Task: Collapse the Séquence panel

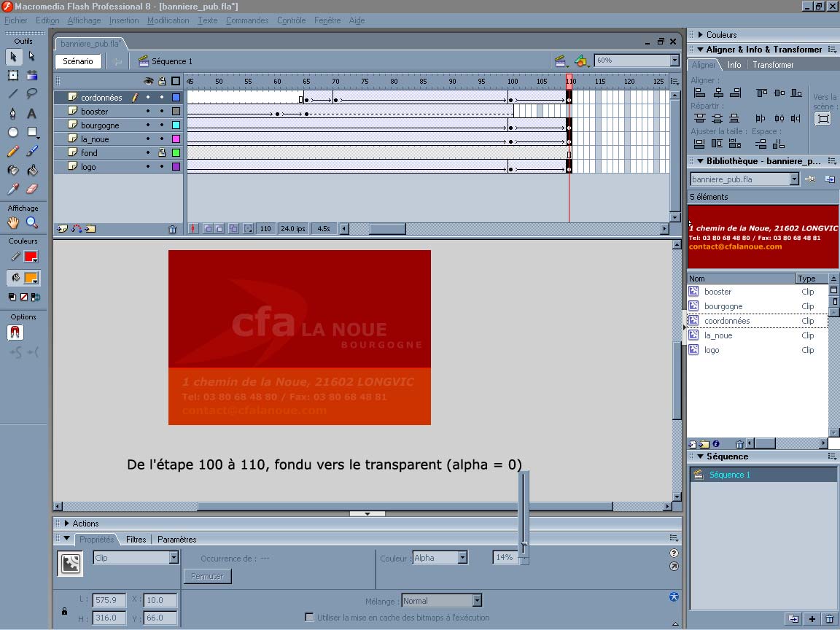Action: pos(700,456)
